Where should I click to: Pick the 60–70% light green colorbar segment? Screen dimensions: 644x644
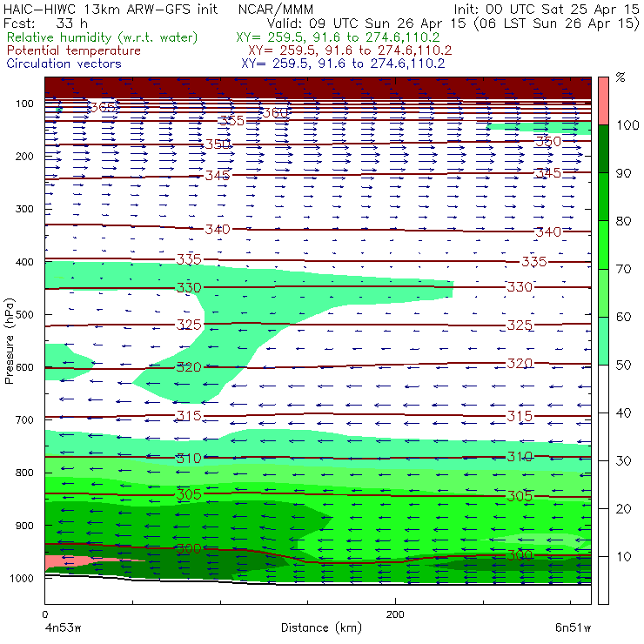[x=603, y=292]
